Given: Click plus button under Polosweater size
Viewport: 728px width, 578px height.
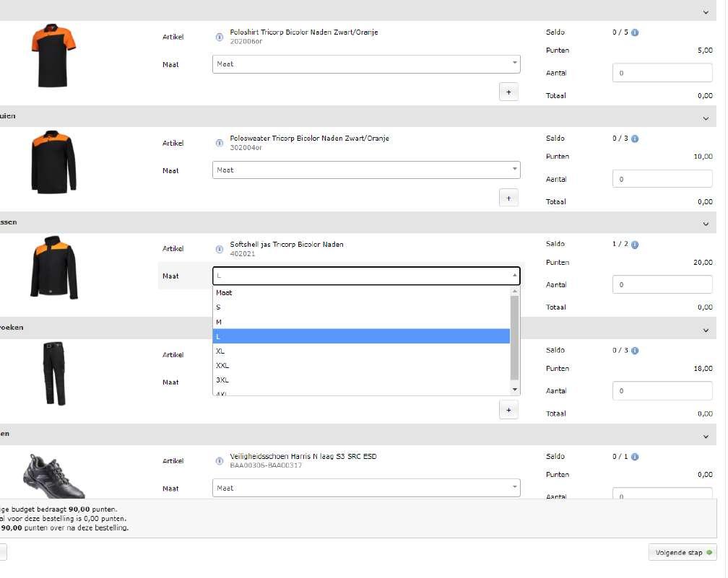Looking at the screenshot, I should point(508,198).
